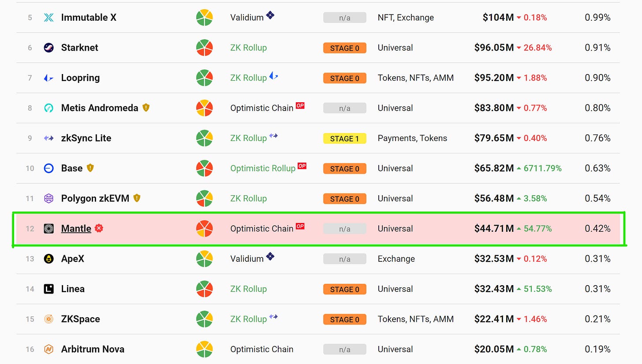Image resolution: width=642 pixels, height=364 pixels.
Task: Open the risk pie chart for Base
Action: tap(205, 168)
